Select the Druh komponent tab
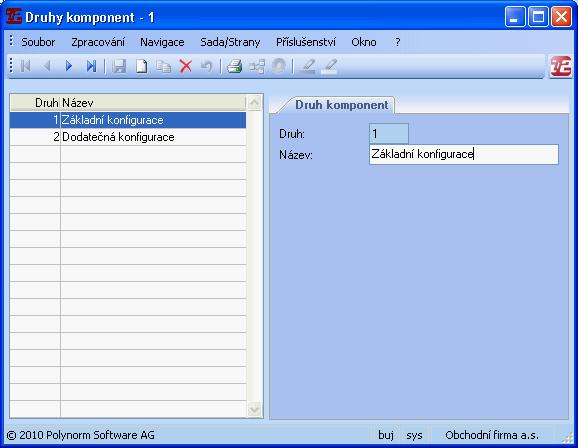The width and height of the screenshot is (578, 448). pyautogui.click(x=341, y=105)
